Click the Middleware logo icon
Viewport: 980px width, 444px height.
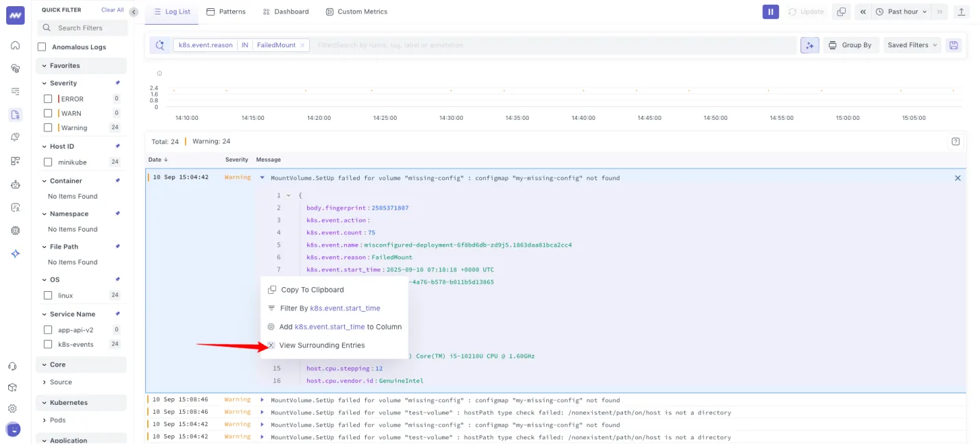click(x=15, y=15)
